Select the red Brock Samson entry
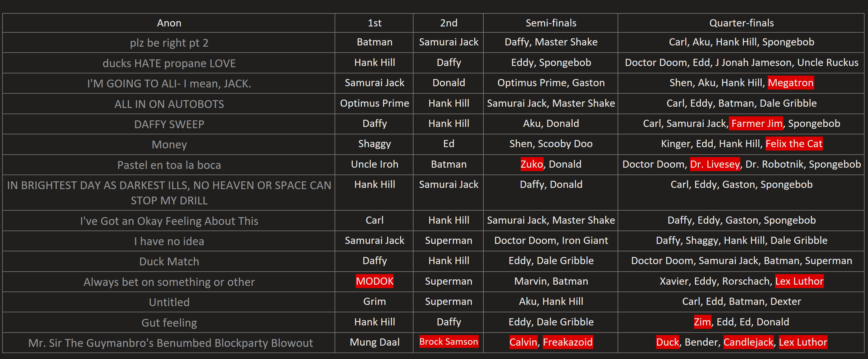Screen dimensions: 868x359 (448, 342)
